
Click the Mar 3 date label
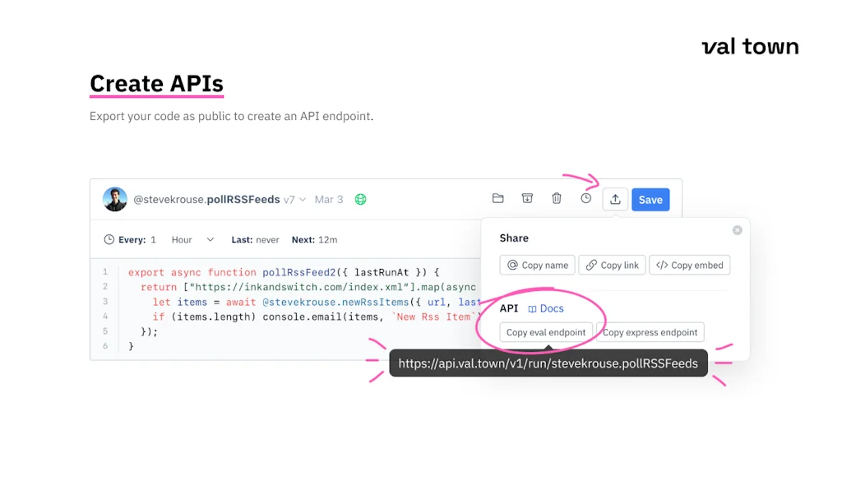click(329, 200)
